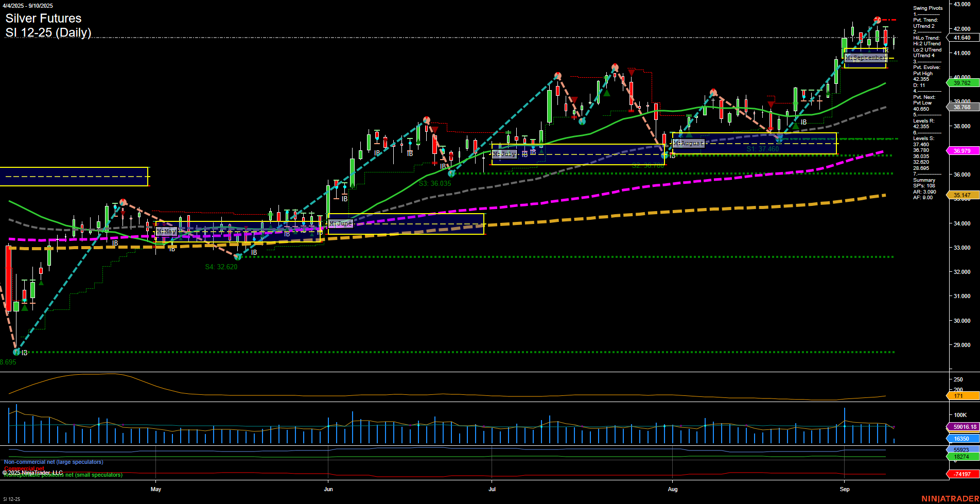Click the red pivot bubble at the mid-July peak

(x=614, y=67)
